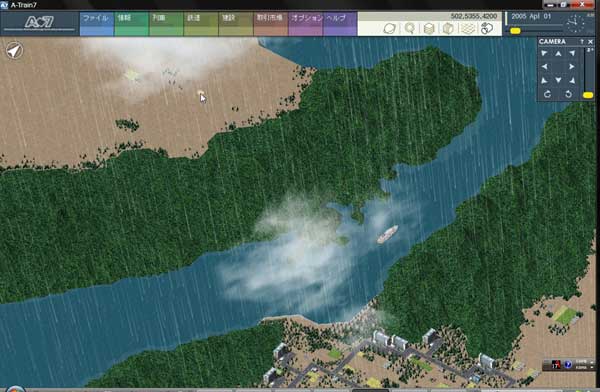This screenshot has height=392, width=600.
Task: Click the compass north arrow icon
Action: [x=14, y=51]
